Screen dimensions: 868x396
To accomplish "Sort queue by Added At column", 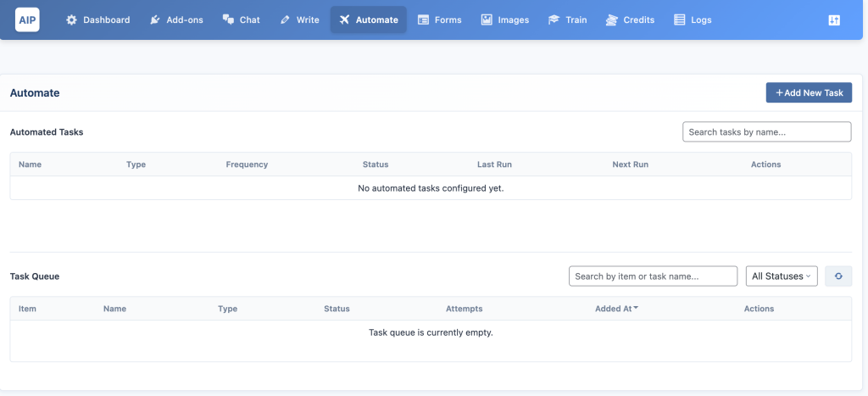I will 616,309.
